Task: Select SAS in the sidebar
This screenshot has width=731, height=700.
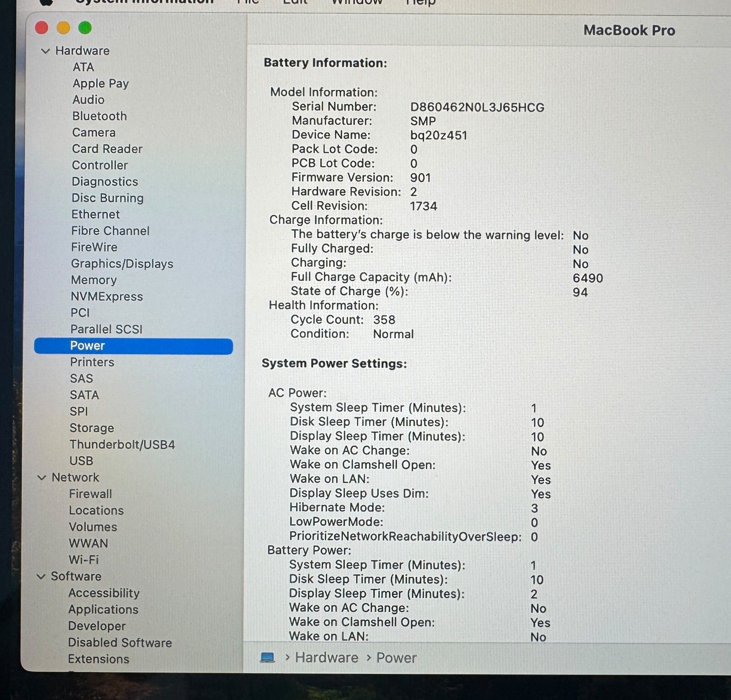Action: (x=81, y=379)
